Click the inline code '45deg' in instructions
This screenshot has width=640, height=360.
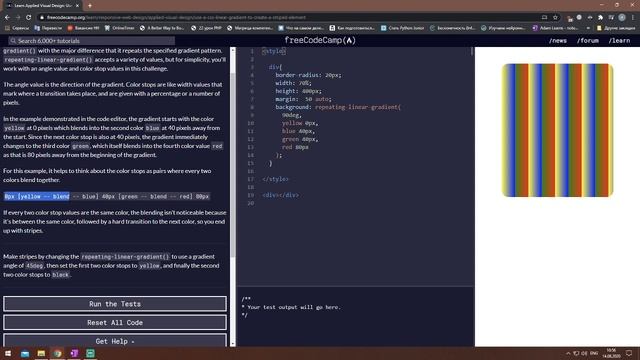click(x=35, y=266)
